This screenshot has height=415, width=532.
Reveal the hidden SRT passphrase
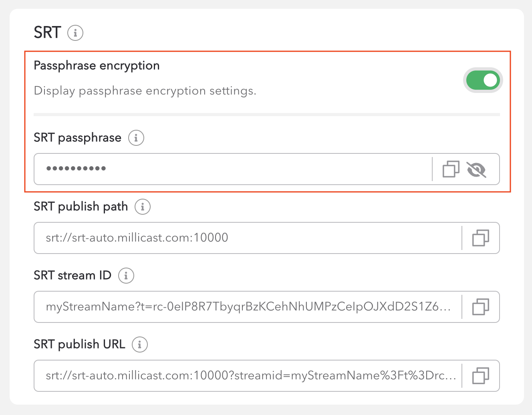pos(476,169)
